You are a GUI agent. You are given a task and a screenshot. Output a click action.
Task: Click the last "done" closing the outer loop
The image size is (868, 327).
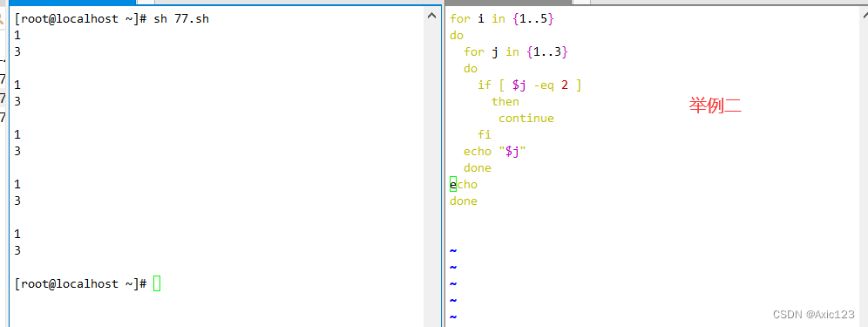point(464,201)
